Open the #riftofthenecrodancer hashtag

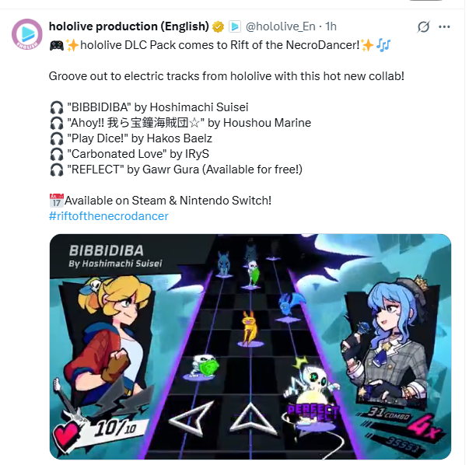pos(108,216)
